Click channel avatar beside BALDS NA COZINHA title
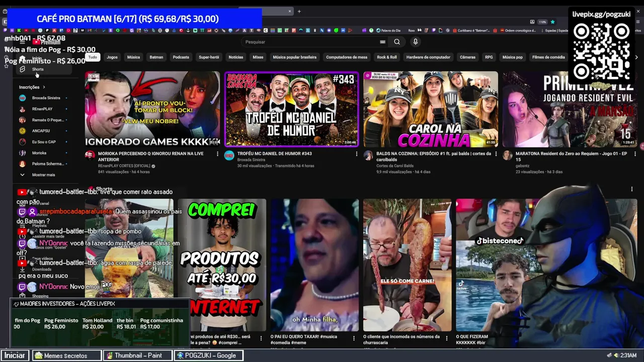 pyautogui.click(x=368, y=155)
